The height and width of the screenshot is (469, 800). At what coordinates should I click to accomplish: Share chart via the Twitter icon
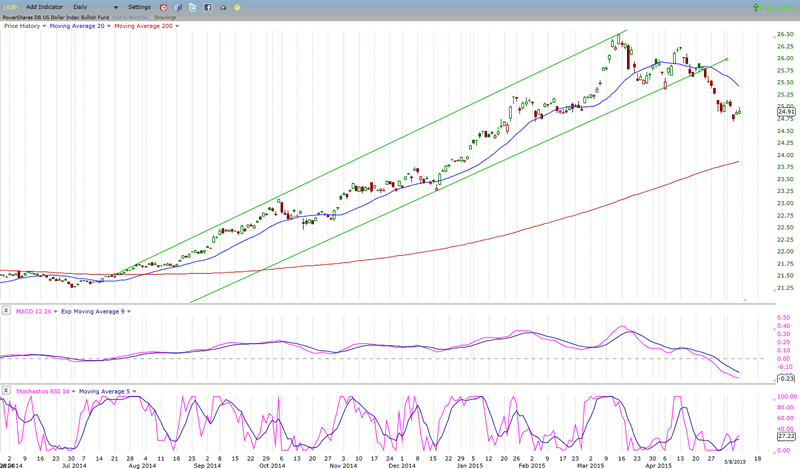pos(193,8)
